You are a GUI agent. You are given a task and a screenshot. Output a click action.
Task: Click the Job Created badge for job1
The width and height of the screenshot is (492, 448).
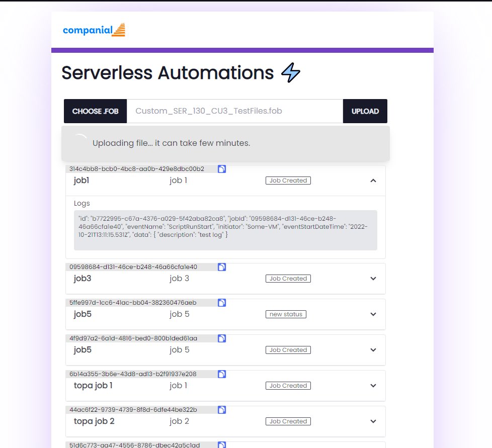coord(288,181)
